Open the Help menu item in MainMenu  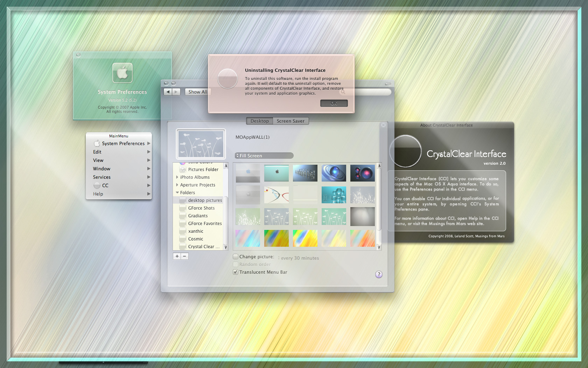[119, 194]
